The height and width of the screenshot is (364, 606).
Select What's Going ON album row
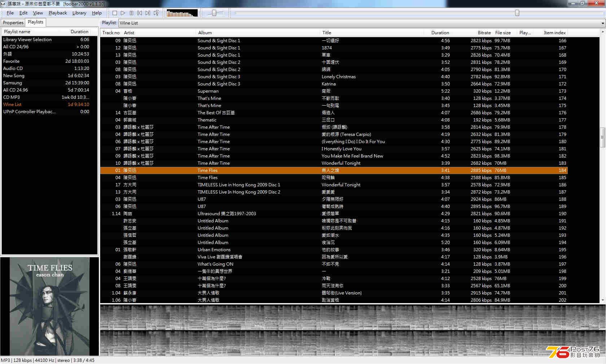click(334, 264)
